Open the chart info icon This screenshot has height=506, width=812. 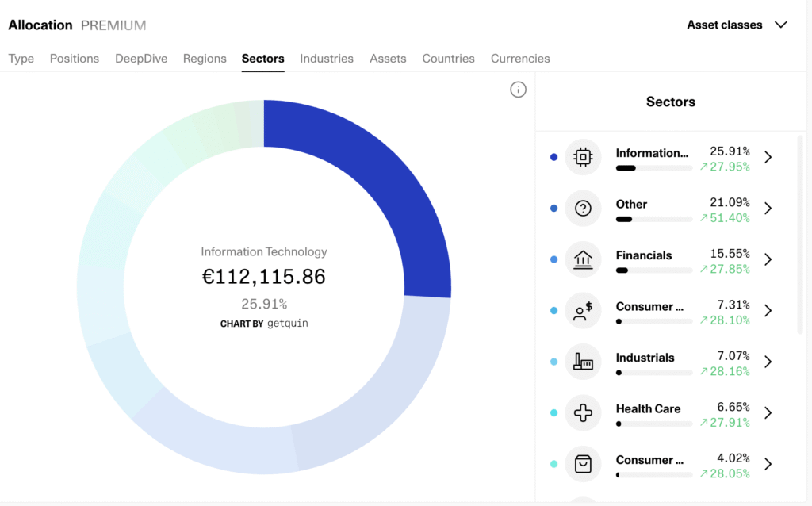[x=518, y=90]
